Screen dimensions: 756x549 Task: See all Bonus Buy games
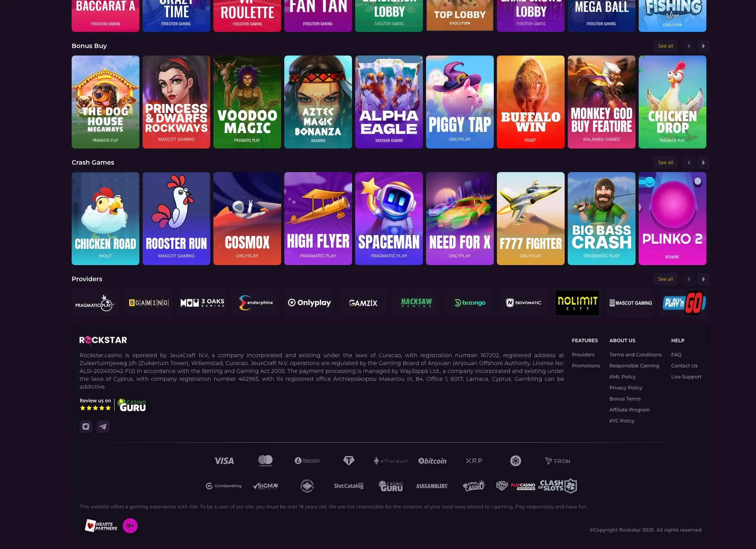coord(665,46)
